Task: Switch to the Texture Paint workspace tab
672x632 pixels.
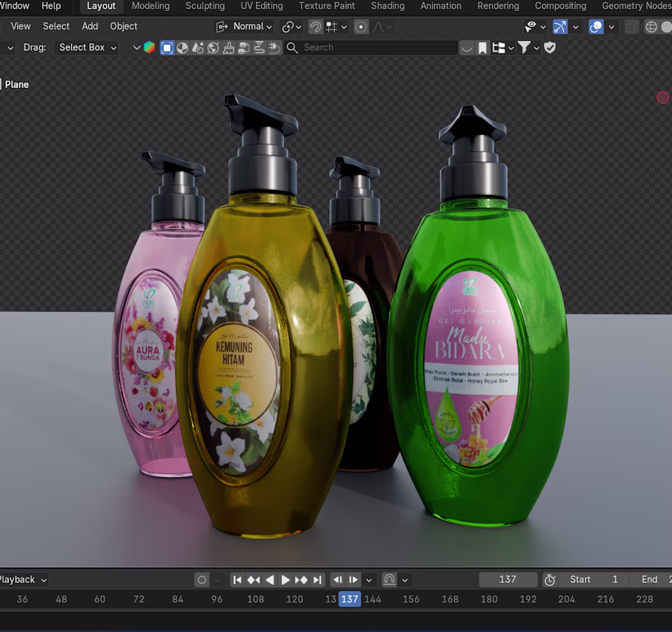Action: (x=327, y=6)
